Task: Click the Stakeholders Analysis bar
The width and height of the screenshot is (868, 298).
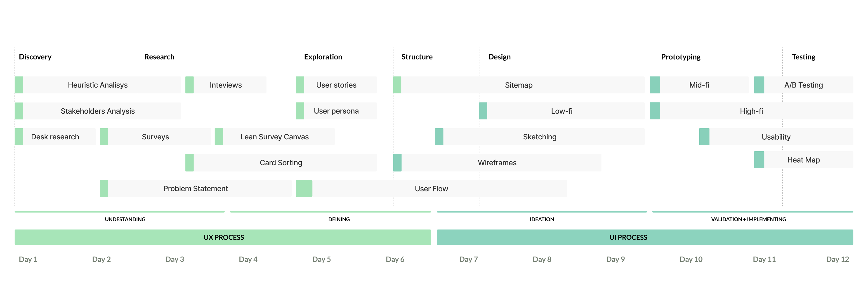Action: pyautogui.click(x=98, y=111)
